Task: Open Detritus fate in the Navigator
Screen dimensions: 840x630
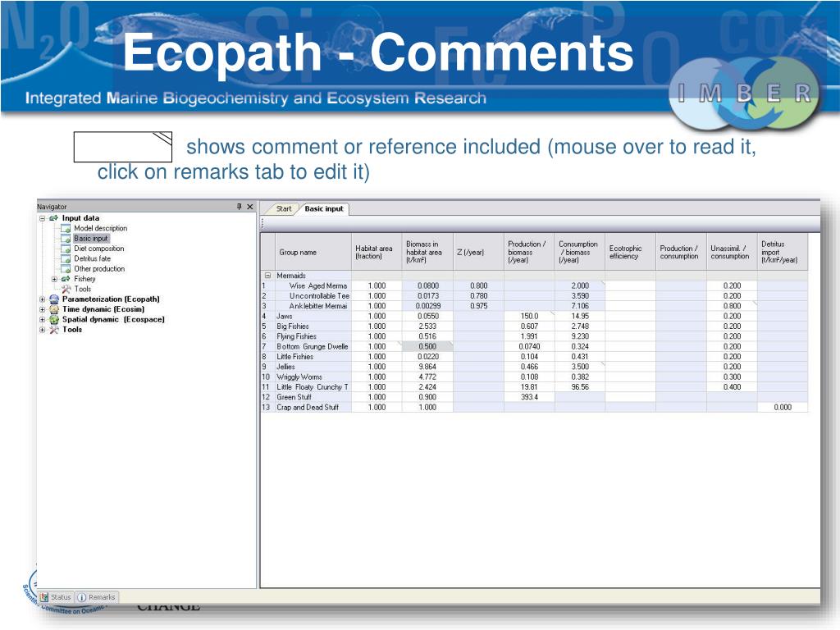Action: [92, 258]
